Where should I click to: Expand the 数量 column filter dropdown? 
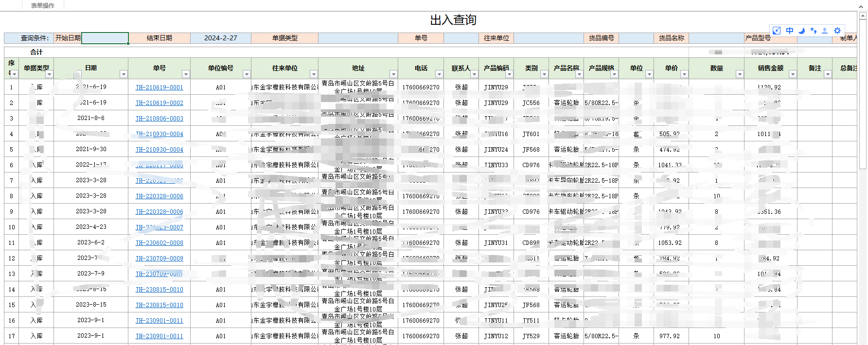740,74
